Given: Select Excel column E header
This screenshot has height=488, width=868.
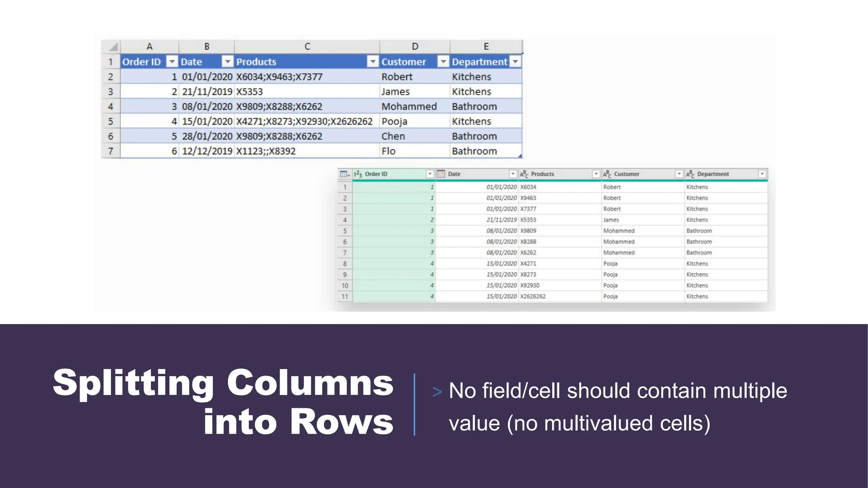Looking at the screenshot, I should coord(486,47).
